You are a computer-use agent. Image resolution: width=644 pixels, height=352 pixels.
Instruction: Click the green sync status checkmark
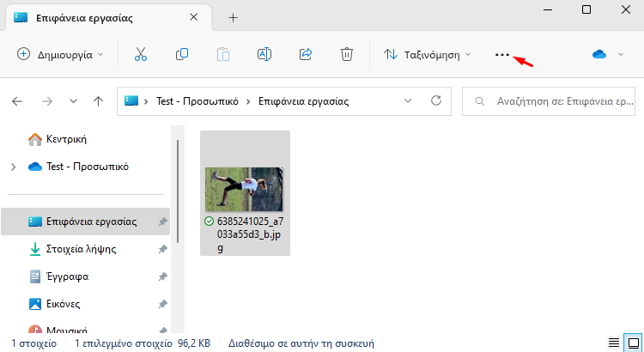(209, 222)
